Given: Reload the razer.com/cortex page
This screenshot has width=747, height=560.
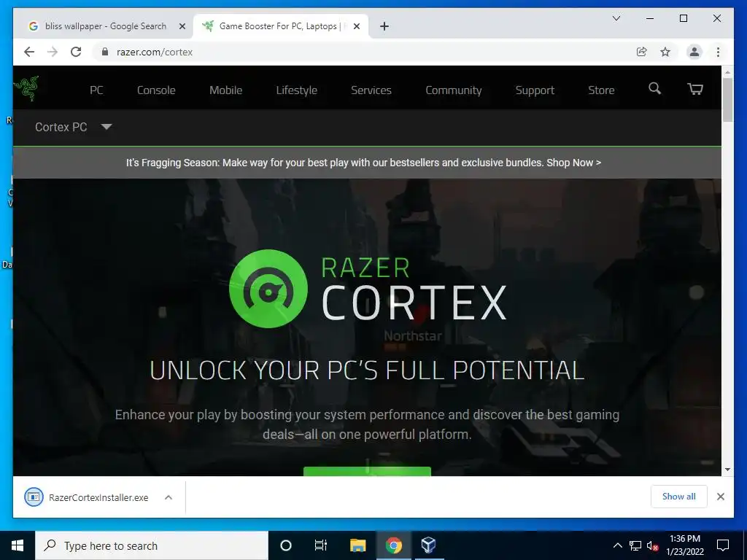Looking at the screenshot, I should [76, 52].
